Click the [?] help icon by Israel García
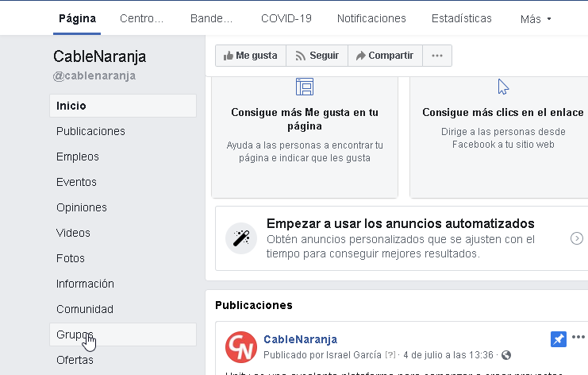This screenshot has height=375, width=588. click(x=390, y=354)
